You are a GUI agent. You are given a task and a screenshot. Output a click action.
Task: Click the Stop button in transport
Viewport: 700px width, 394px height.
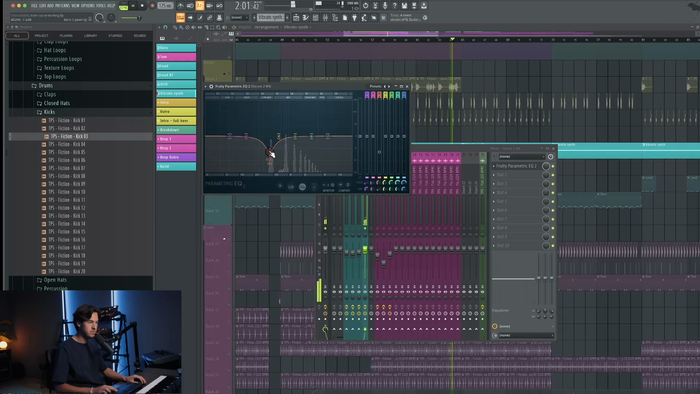(142, 6)
